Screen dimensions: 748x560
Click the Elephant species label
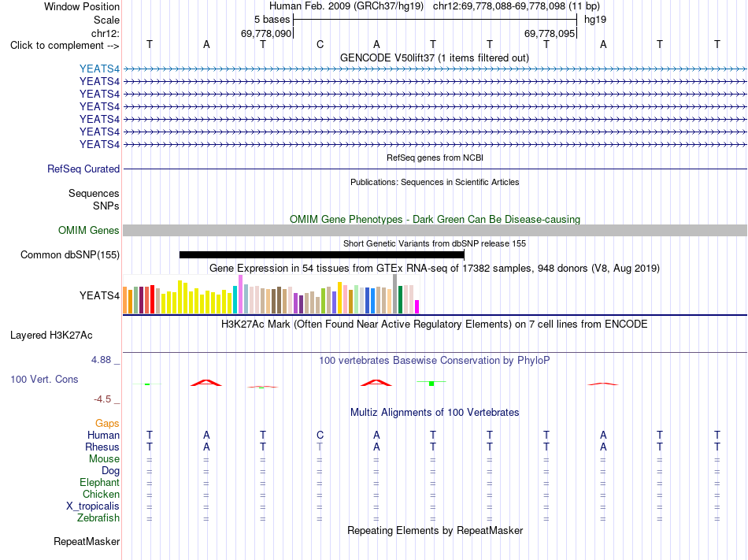coord(100,482)
